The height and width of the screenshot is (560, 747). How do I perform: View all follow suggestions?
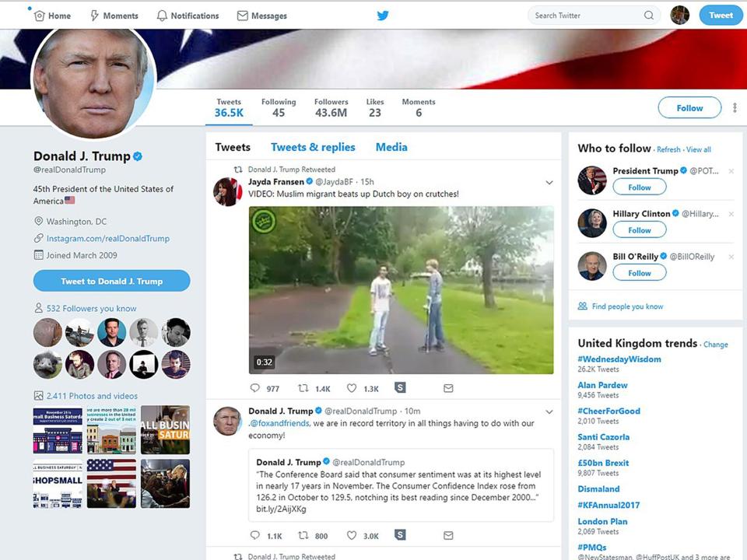coord(699,149)
